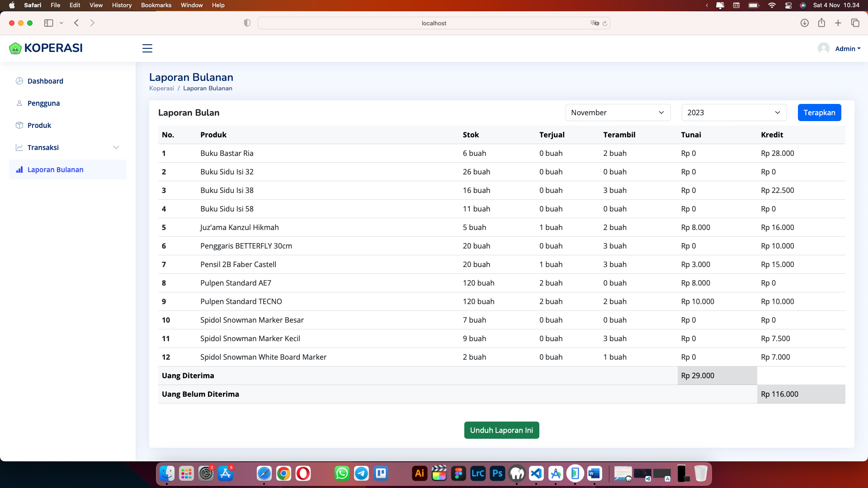Click the Safari downloads icon
The height and width of the screenshot is (488, 868).
(x=804, y=23)
